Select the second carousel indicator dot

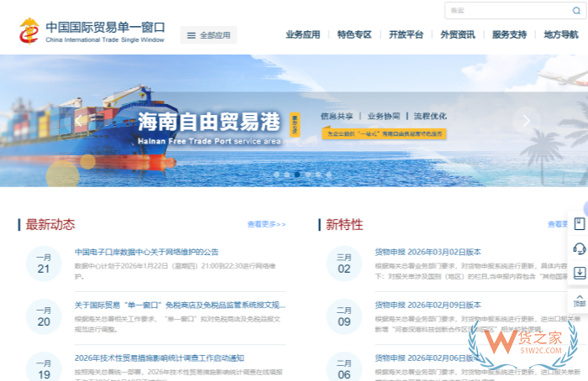tap(287, 175)
